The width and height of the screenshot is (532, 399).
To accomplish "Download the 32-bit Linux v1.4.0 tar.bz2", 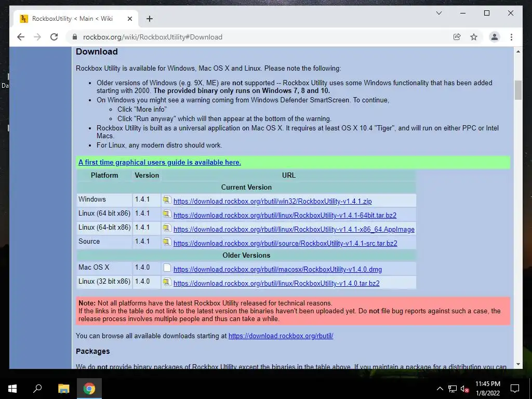I will click(276, 283).
